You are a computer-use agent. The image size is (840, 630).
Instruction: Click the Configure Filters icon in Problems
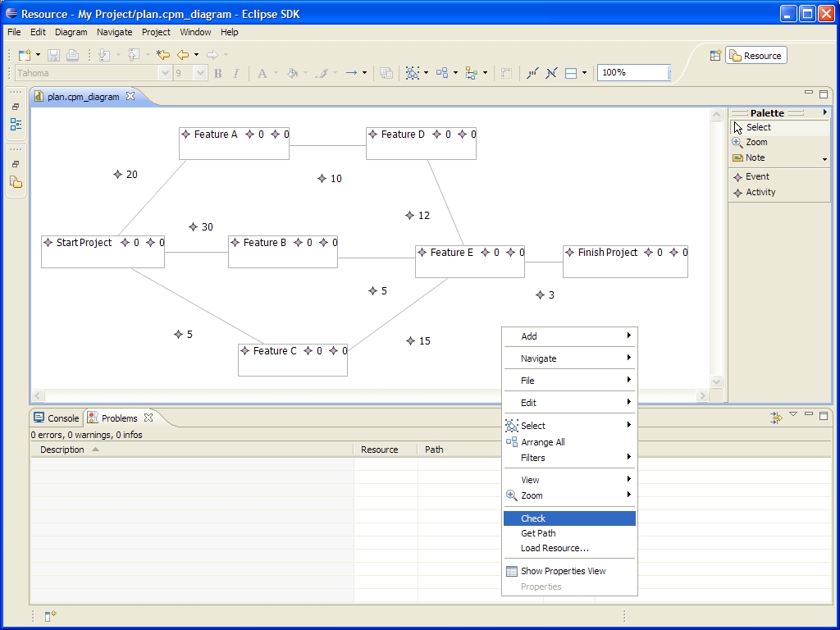[x=776, y=418]
